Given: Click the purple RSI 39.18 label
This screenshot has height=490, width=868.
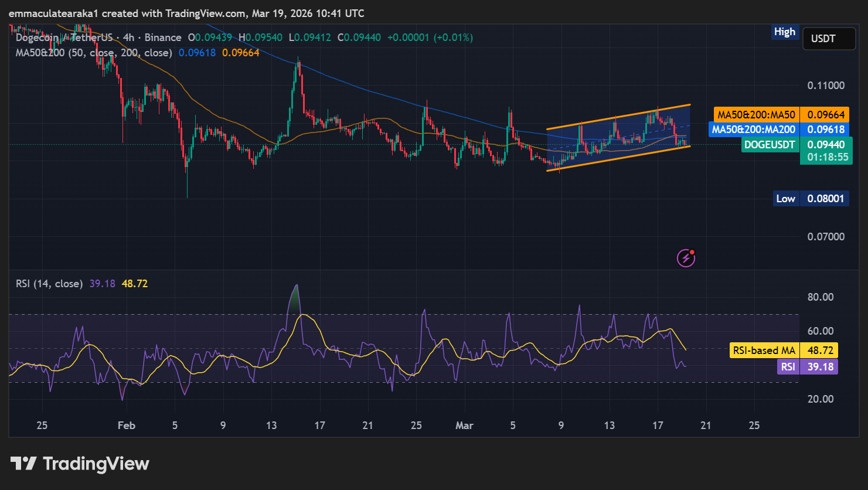Looking at the screenshot, I should coord(807,367).
